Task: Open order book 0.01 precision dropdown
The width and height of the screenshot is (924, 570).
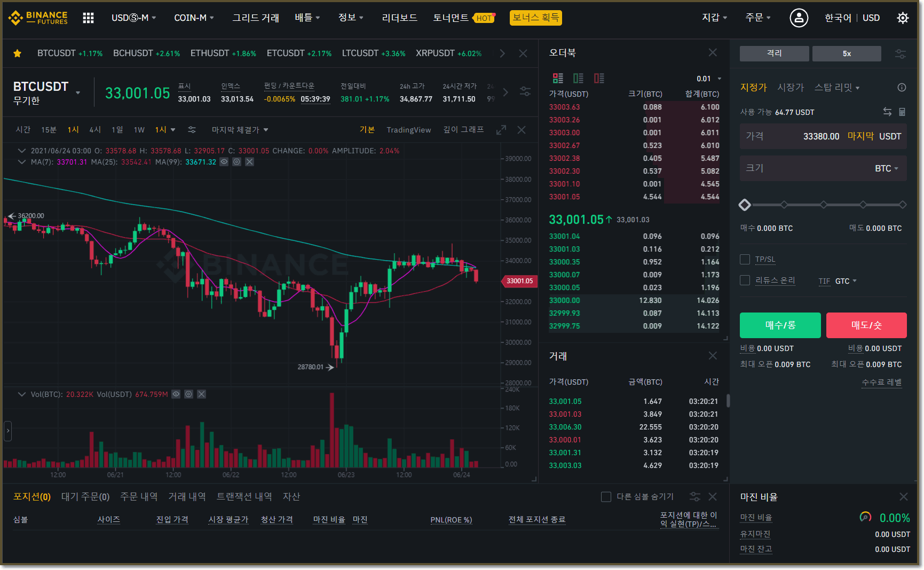Action: [709, 79]
